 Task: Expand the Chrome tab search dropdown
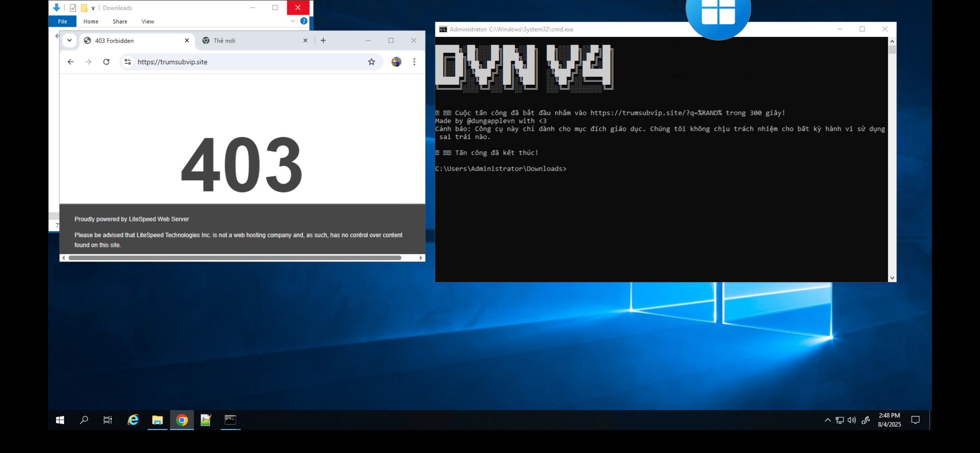70,40
